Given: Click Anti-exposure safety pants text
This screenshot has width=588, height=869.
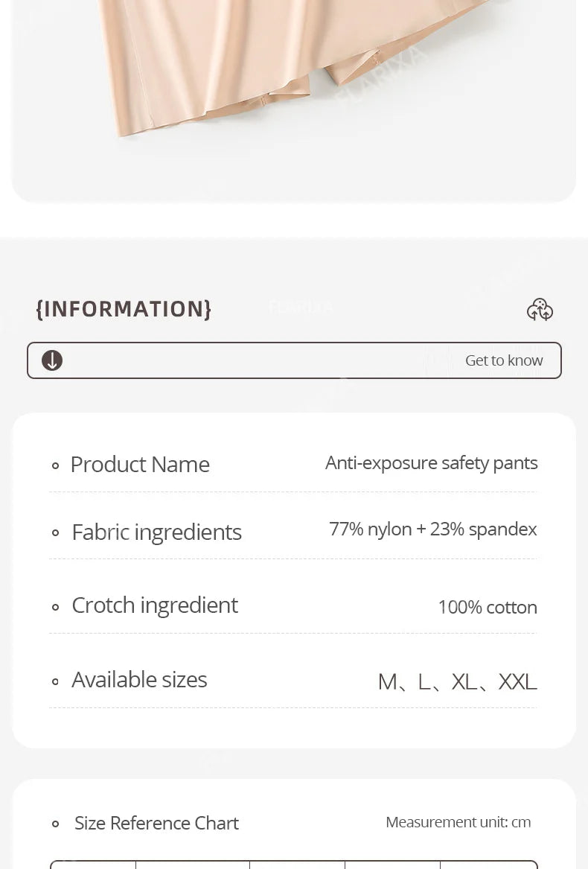Looking at the screenshot, I should pyautogui.click(x=431, y=462).
